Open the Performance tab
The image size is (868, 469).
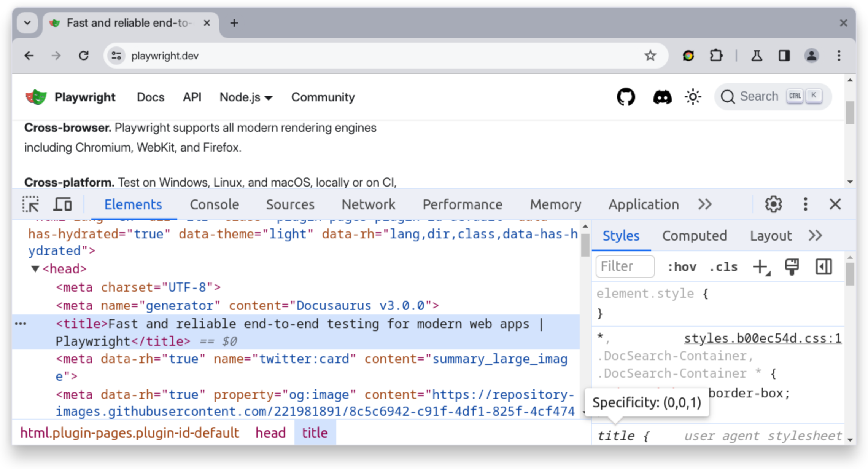pyautogui.click(x=463, y=204)
